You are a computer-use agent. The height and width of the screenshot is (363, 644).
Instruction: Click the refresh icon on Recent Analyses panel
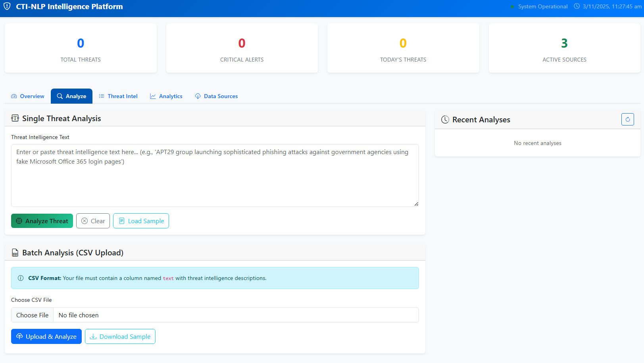pos(627,119)
